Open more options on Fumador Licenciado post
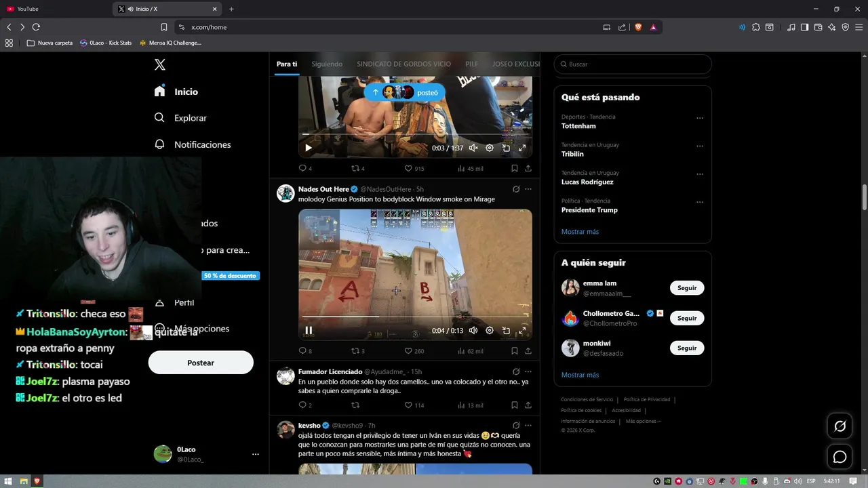This screenshot has width=868, height=488. click(x=528, y=371)
